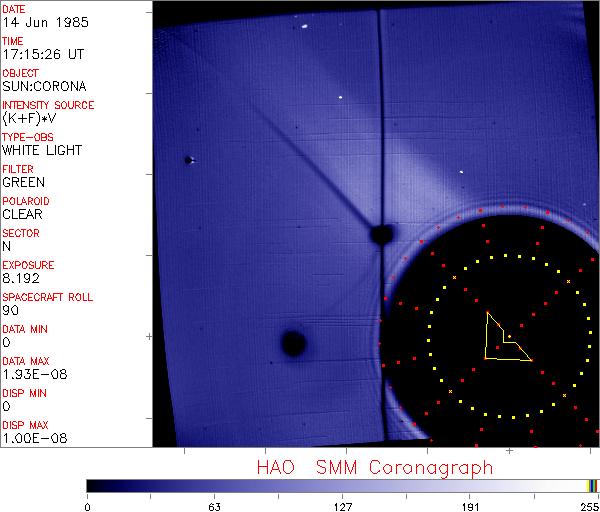Select the WHITE LIGHT observation type
This screenshot has height=512, width=600.
42,150
